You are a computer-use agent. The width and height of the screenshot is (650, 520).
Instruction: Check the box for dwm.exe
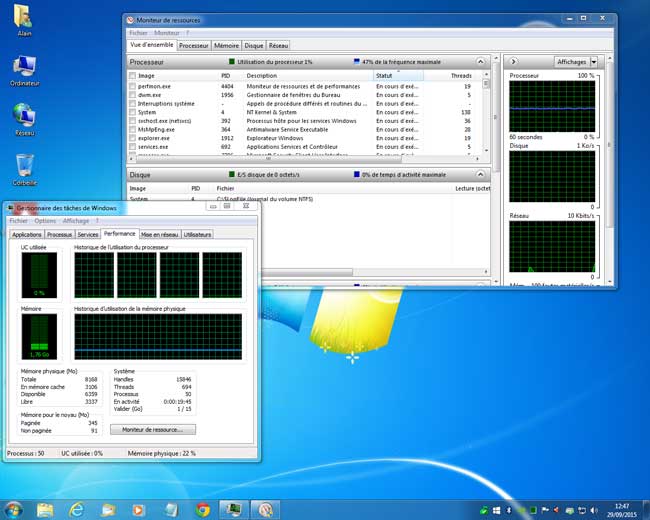[x=132, y=95]
